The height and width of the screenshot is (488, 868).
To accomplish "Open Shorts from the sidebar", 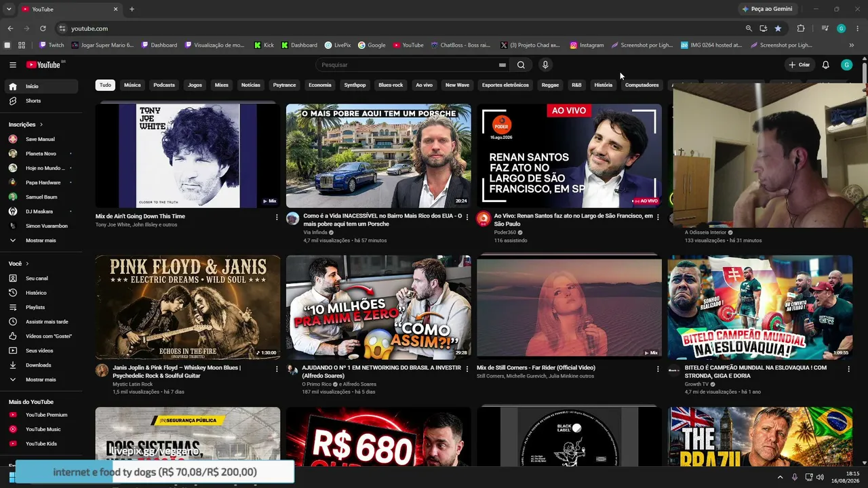I will click(x=42, y=101).
